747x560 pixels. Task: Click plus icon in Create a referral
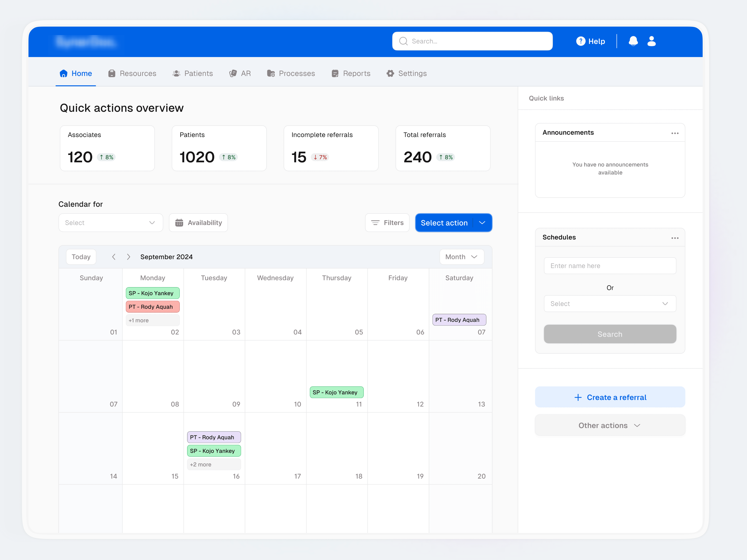pyautogui.click(x=578, y=397)
